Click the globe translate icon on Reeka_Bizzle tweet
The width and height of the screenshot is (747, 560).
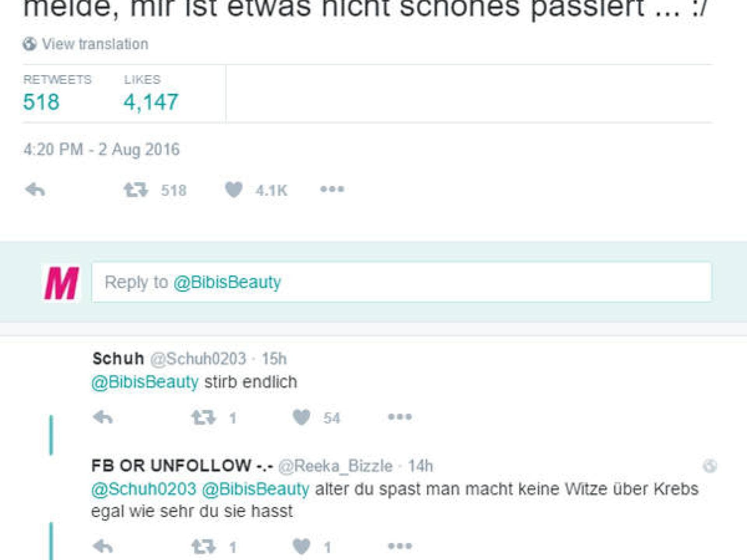pyautogui.click(x=710, y=466)
